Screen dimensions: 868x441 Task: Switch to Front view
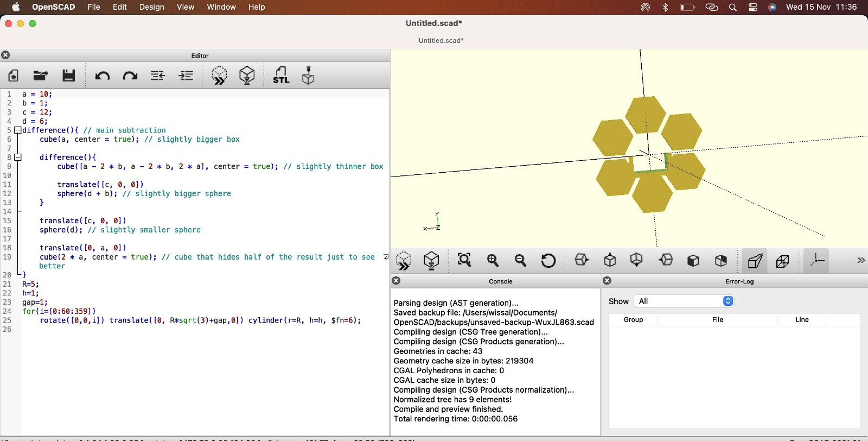click(x=693, y=261)
